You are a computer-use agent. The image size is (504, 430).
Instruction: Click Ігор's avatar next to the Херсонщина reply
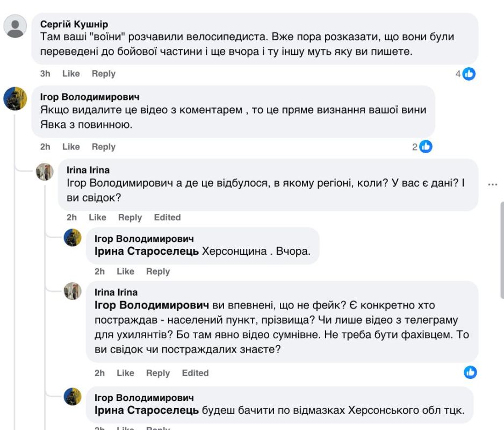coord(73,238)
